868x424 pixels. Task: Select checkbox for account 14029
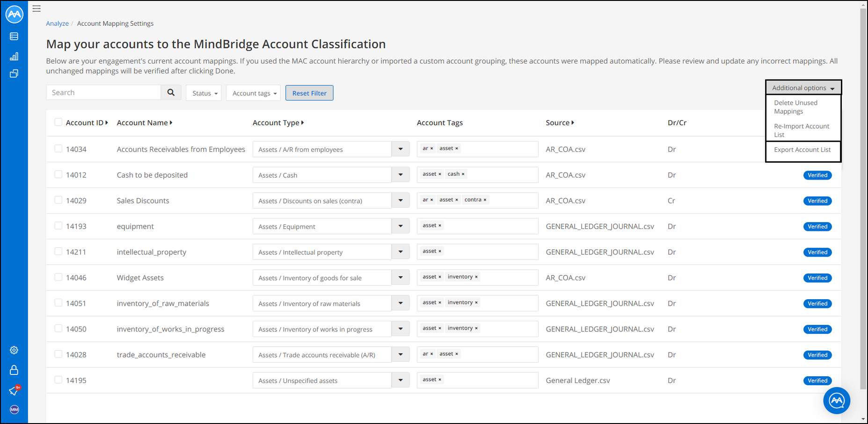tap(58, 200)
